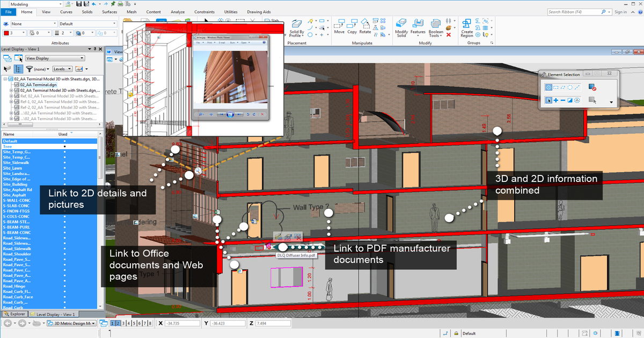Pin the Level Display panel

pyautogui.click(x=94, y=49)
